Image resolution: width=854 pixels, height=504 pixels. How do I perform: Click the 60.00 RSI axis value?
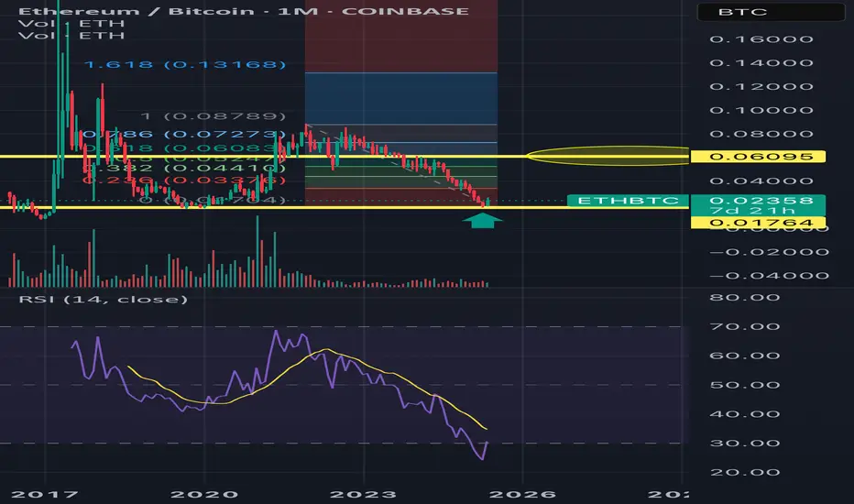(745, 356)
